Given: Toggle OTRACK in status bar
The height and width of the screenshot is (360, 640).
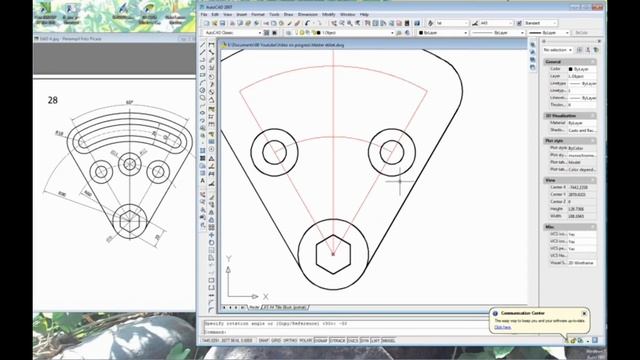Looking at the screenshot, I should (x=338, y=340).
